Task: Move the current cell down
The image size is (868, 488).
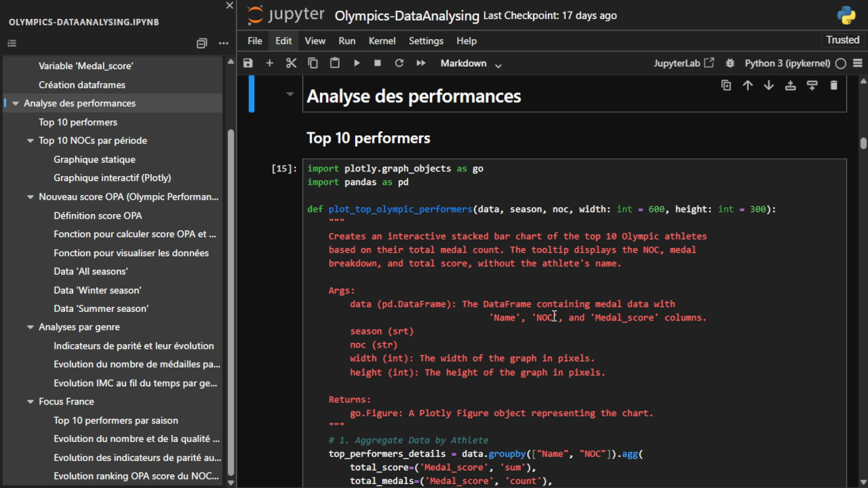Action: coord(769,85)
